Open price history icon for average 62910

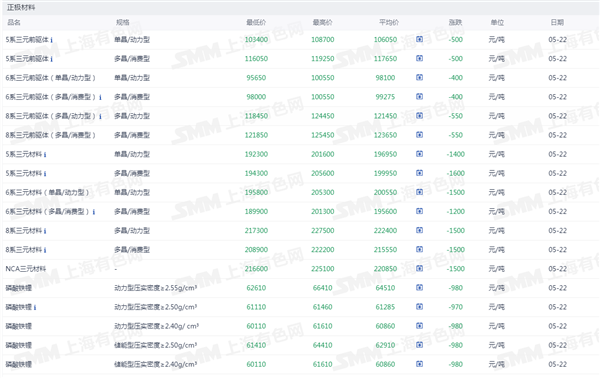click(x=419, y=345)
